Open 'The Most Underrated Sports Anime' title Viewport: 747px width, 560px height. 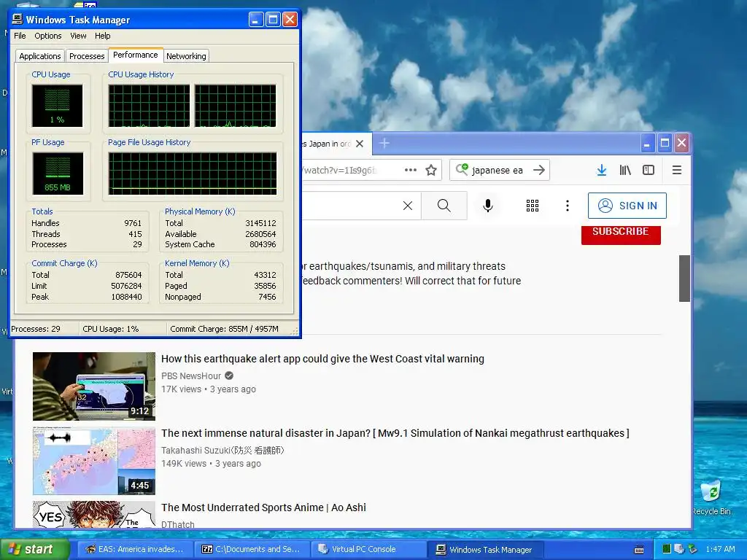pos(263,507)
